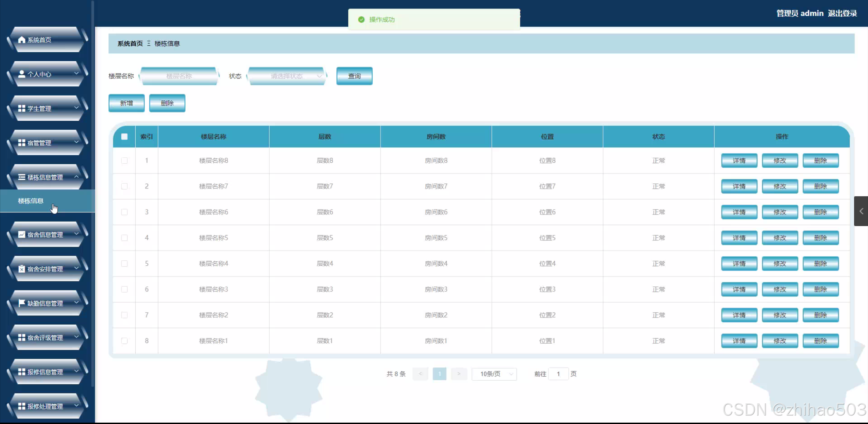This screenshot has width=868, height=424.
Task: Click the chart icon beside 宿舍信息管理
Action: [x=22, y=234]
